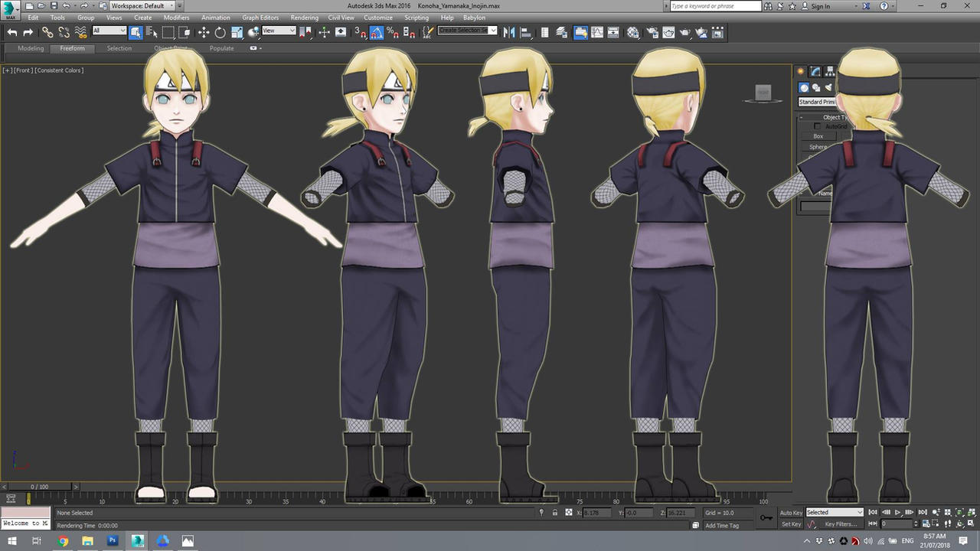Select the Geometry category icon in Create panel

(803, 87)
